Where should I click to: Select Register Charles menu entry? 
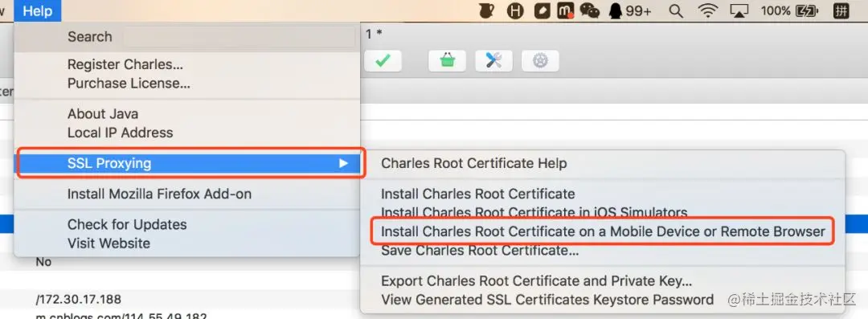[125, 64]
